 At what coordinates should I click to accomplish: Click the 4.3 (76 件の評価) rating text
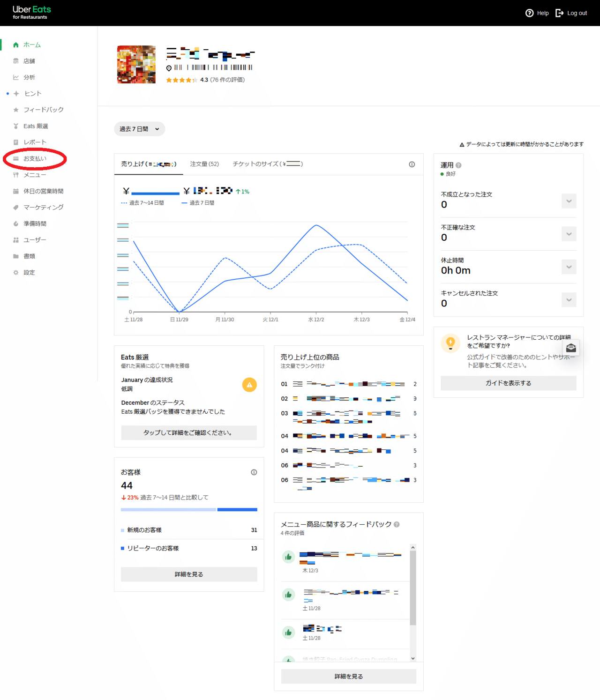tap(222, 80)
